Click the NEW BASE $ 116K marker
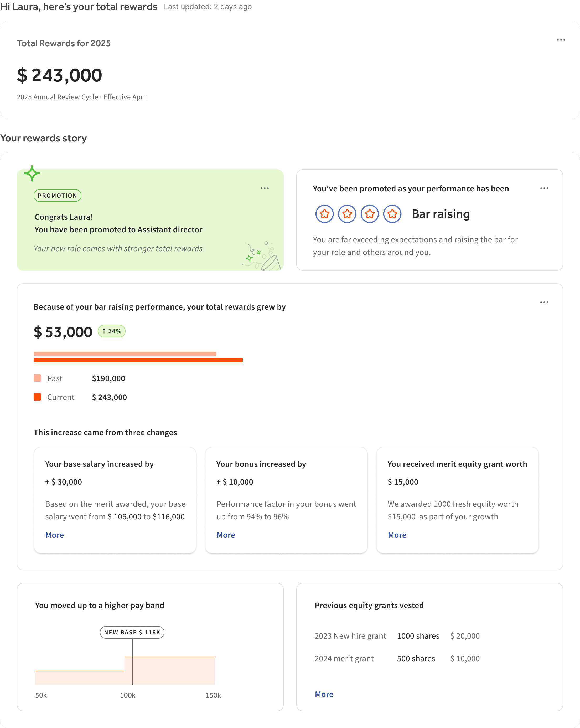 click(x=132, y=632)
